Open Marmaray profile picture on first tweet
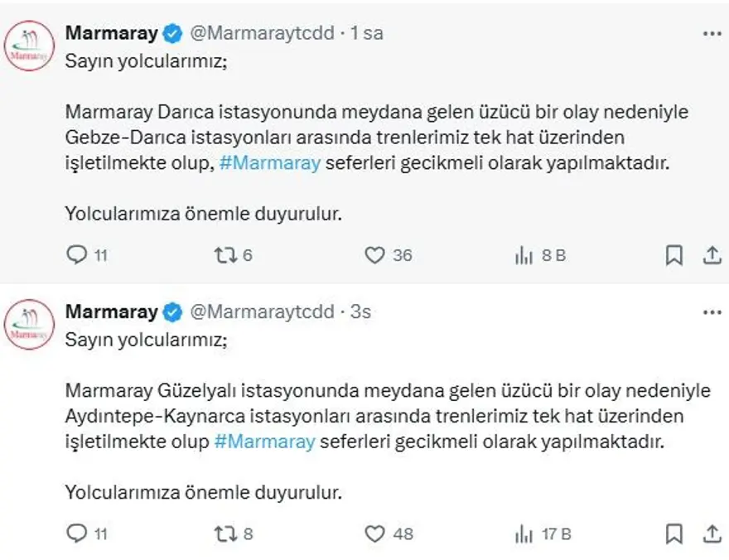 point(30,46)
